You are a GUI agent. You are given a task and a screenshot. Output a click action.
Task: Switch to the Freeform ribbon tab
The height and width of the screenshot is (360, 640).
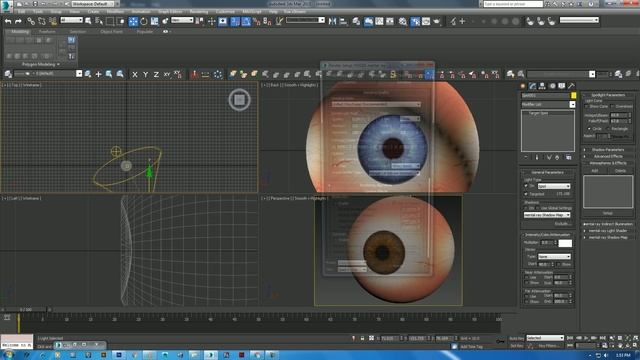pyautogui.click(x=47, y=31)
